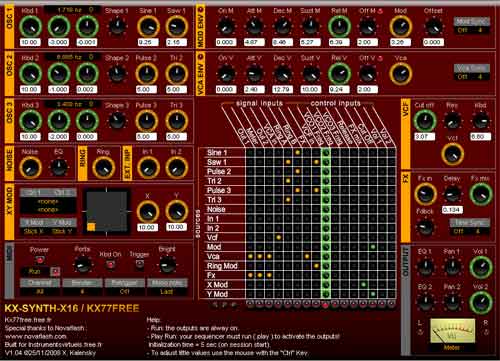
Task: Open the MIDI Channel selector showing All
Action: pyautogui.click(x=40, y=291)
